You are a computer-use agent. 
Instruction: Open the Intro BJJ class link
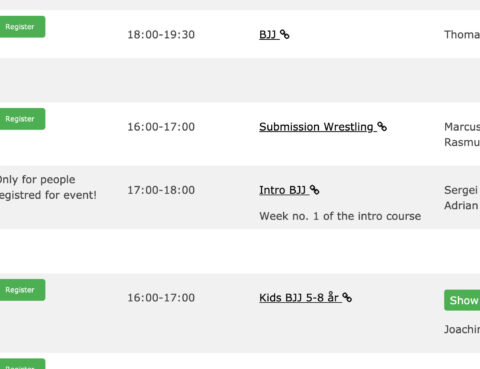point(283,190)
